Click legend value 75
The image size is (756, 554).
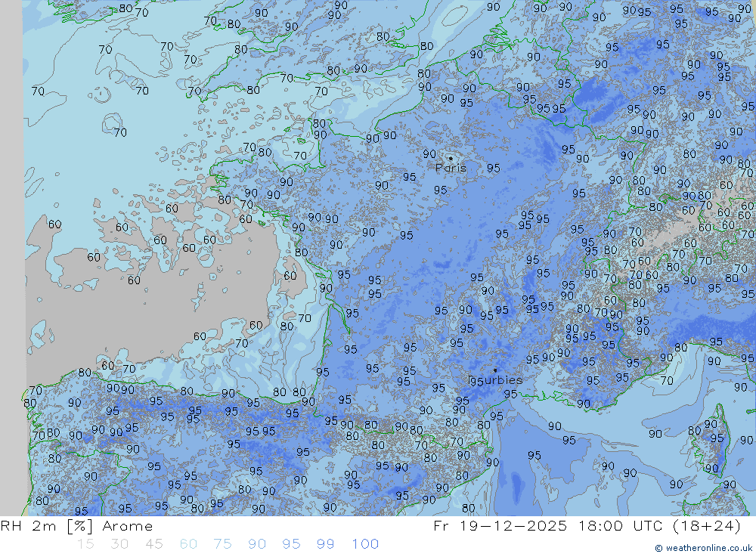tap(223, 544)
